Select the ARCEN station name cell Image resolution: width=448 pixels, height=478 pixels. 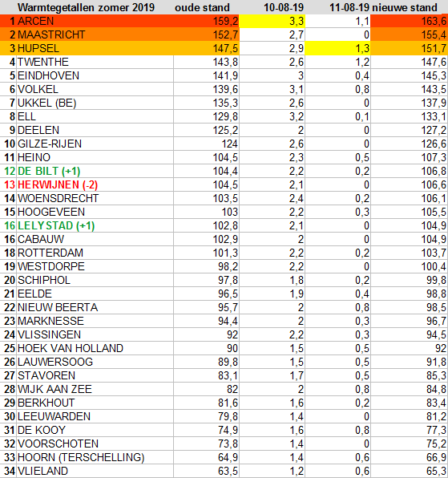pos(95,21)
